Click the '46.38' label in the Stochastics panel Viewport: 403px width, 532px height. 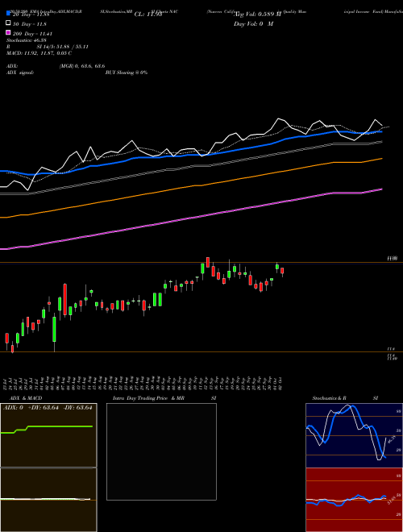pos(390,439)
